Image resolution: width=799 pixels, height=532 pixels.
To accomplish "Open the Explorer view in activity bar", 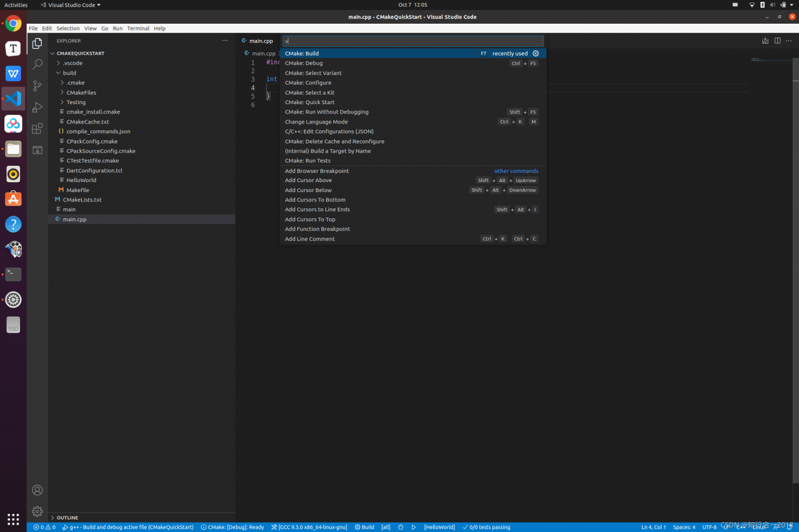I will 37,43.
